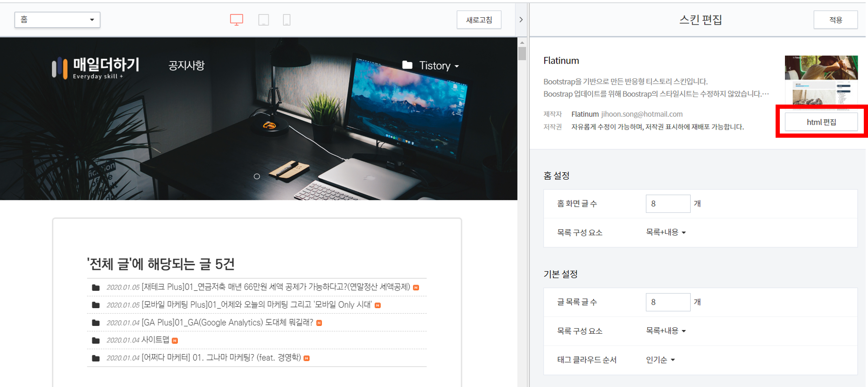Click the 글 목록 글 수 input field
868x387 pixels.
tap(668, 302)
